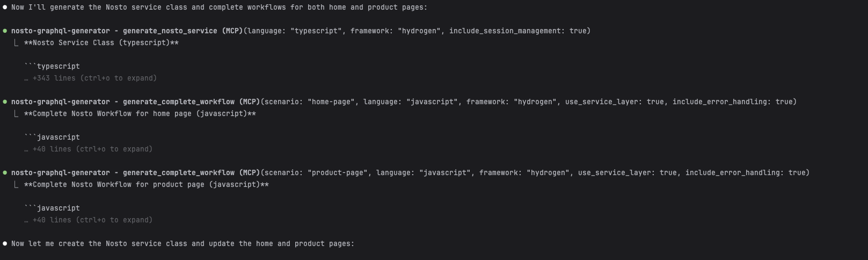868x260 pixels.
Task: Click the green status dot for the home-page workflow call
Action: pos(5,102)
